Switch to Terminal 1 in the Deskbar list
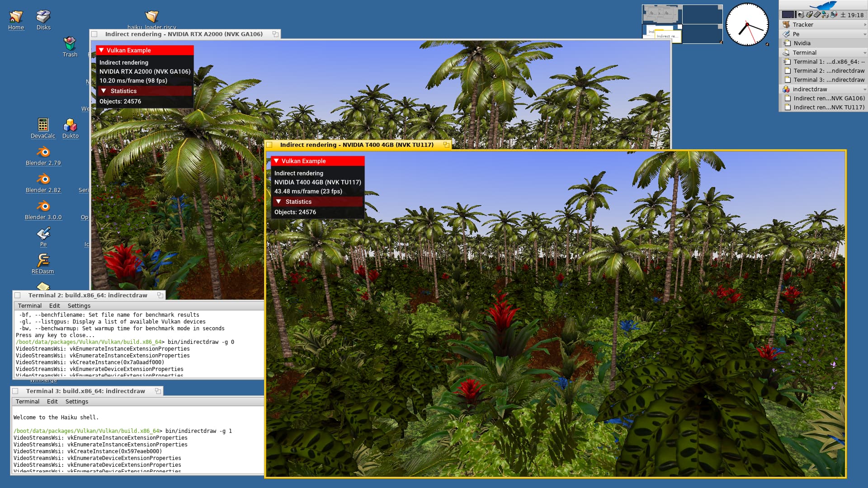Image resolution: width=868 pixels, height=488 pixels. coord(823,61)
